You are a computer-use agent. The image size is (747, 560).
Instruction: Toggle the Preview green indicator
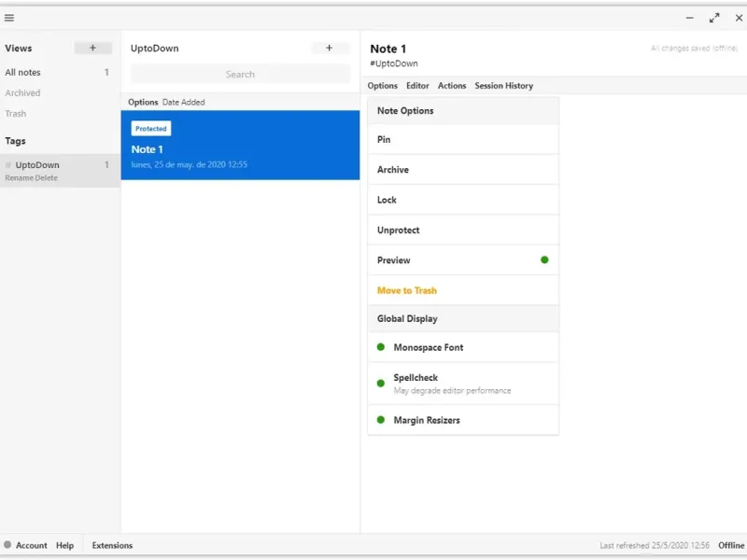pos(544,260)
